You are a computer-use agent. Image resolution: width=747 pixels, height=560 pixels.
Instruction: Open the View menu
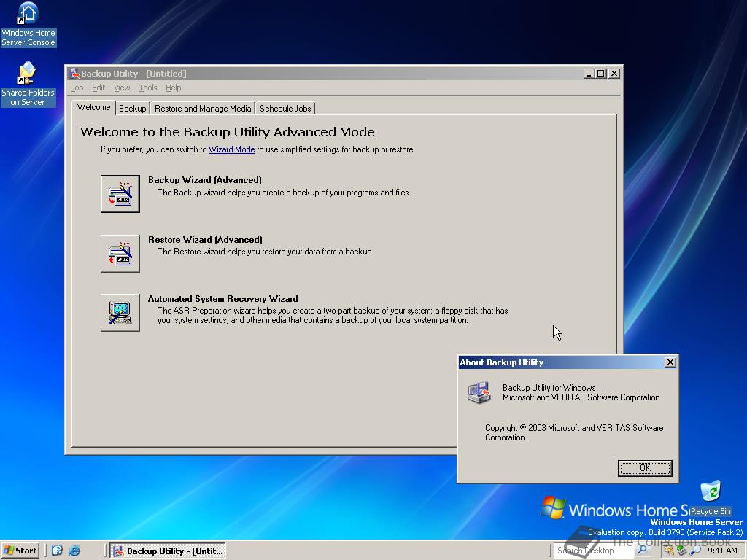[x=122, y=87]
